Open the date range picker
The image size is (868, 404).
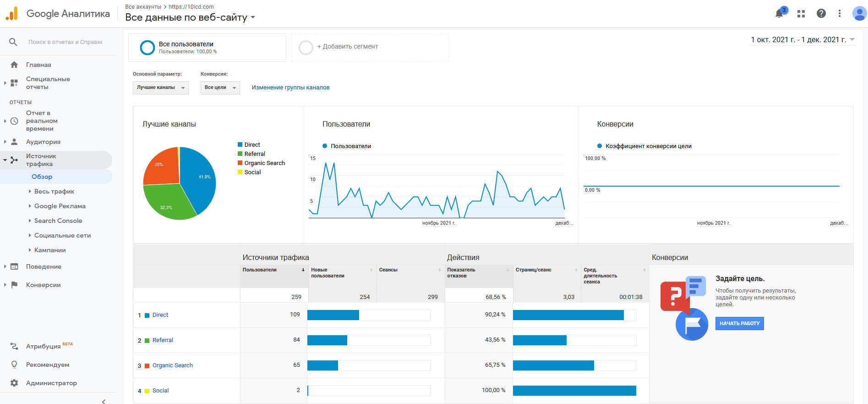pyautogui.click(x=802, y=40)
